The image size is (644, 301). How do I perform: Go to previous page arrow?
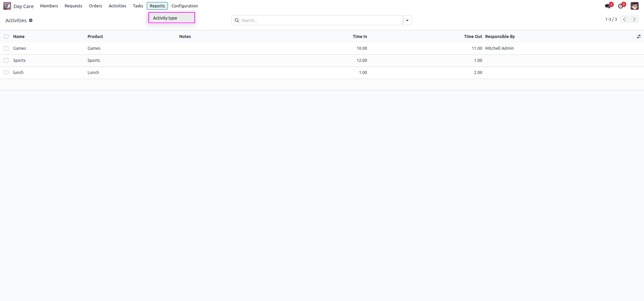[624, 20]
